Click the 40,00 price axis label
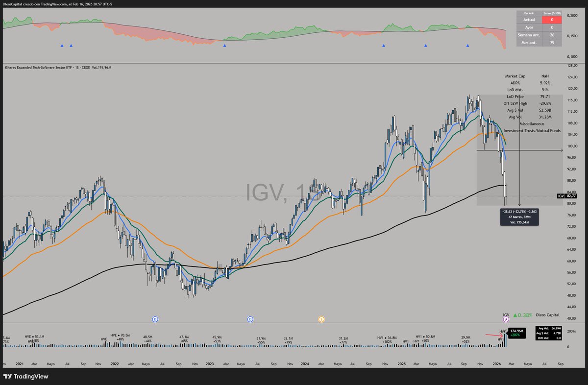The width and height of the screenshot is (588, 385). coord(572,319)
